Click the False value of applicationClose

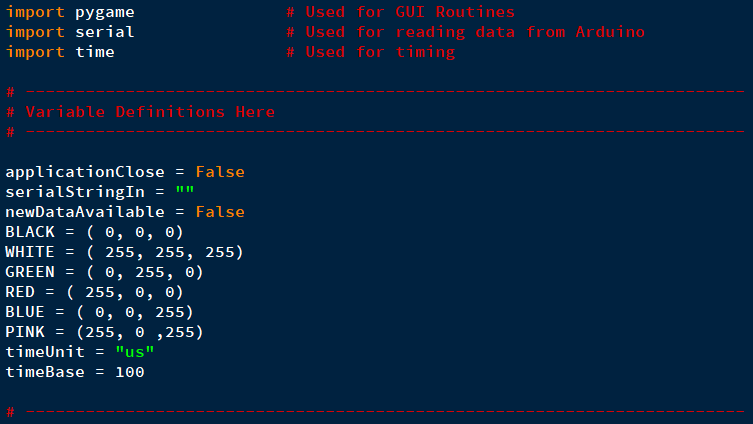coord(220,172)
